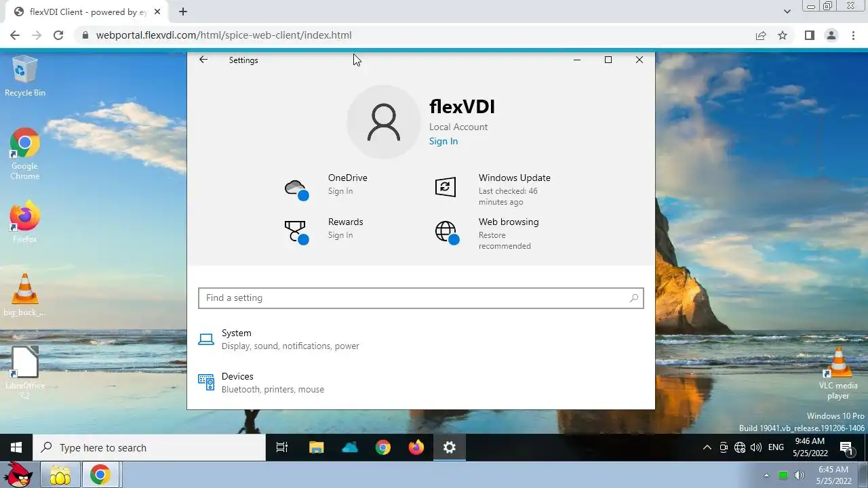The height and width of the screenshot is (488, 868).
Task: Open the Chrome profile avatar
Action: pos(831,35)
